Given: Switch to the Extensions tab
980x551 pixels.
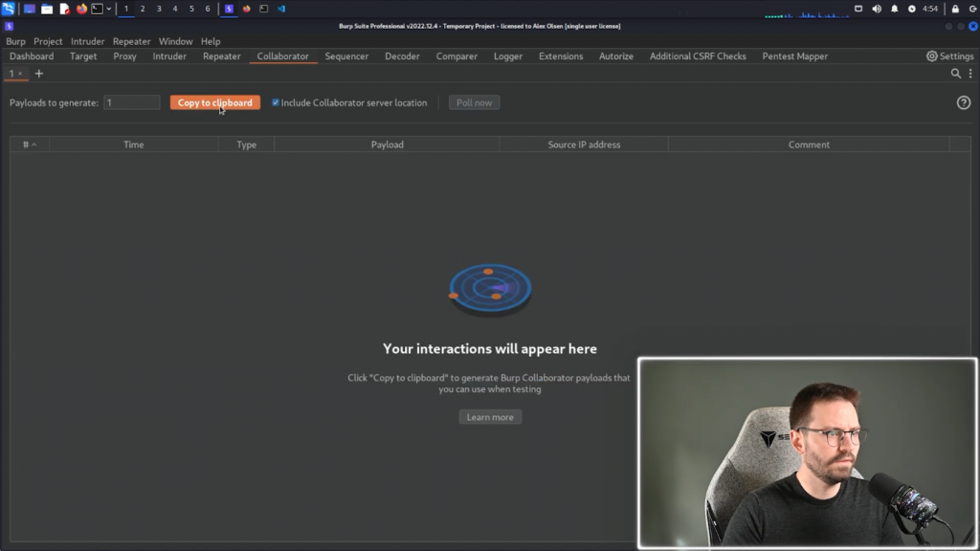Looking at the screenshot, I should coord(561,56).
